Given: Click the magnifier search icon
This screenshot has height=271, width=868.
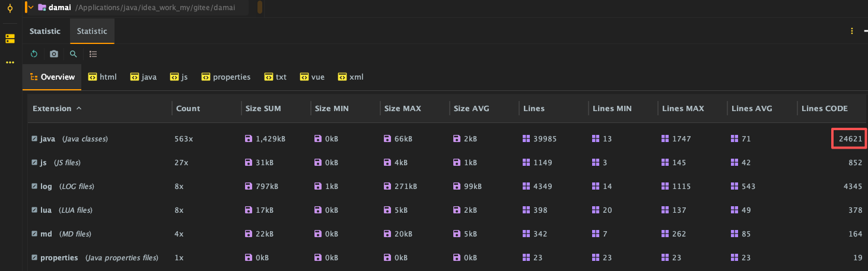Looking at the screenshot, I should [x=74, y=54].
